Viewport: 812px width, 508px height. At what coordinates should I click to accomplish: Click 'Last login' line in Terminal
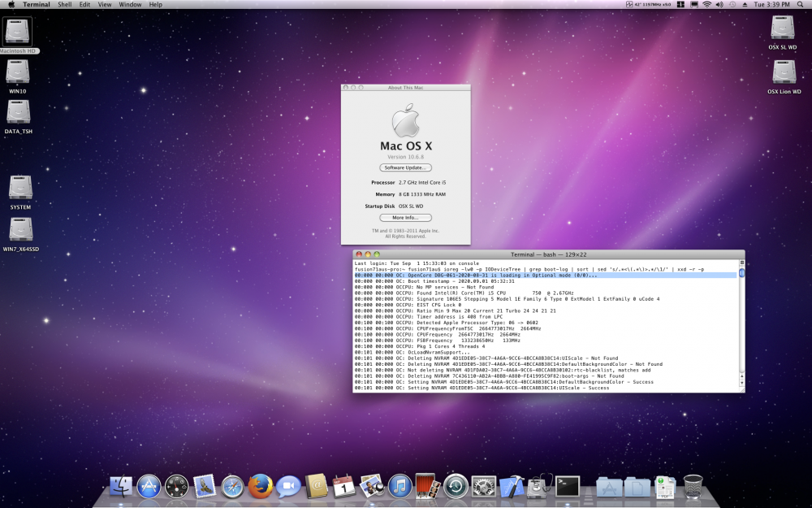[x=417, y=263]
